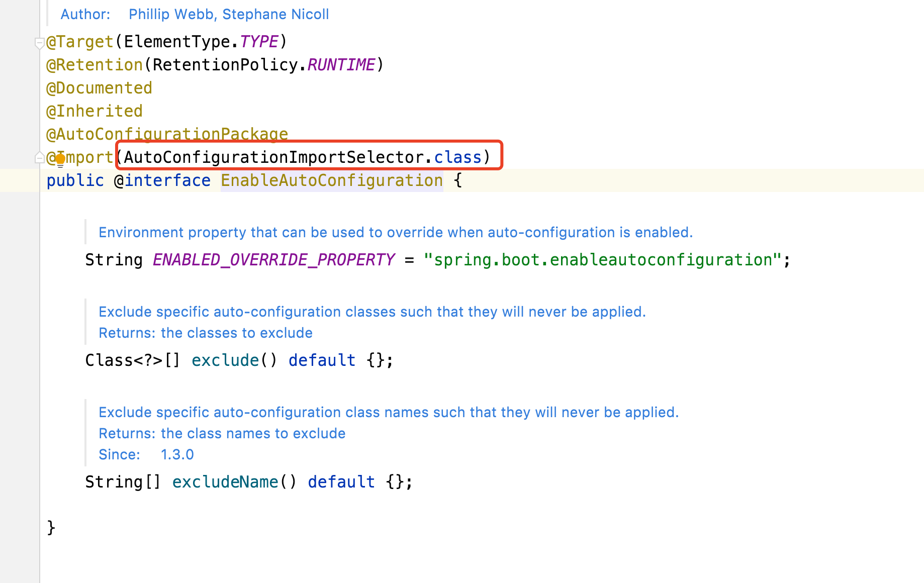Click the default keyword after excludeName()
Screen dimensions: 924x583
pos(341,482)
